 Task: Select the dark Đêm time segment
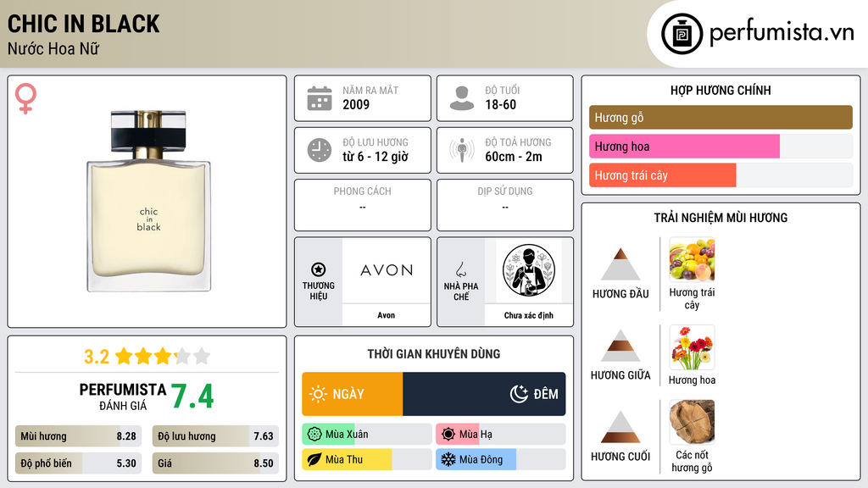[484, 394]
